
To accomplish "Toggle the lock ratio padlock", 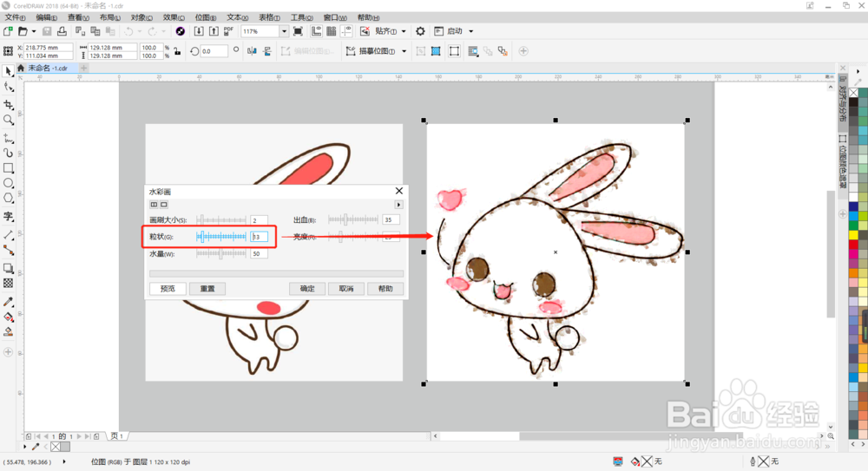I will pos(177,51).
